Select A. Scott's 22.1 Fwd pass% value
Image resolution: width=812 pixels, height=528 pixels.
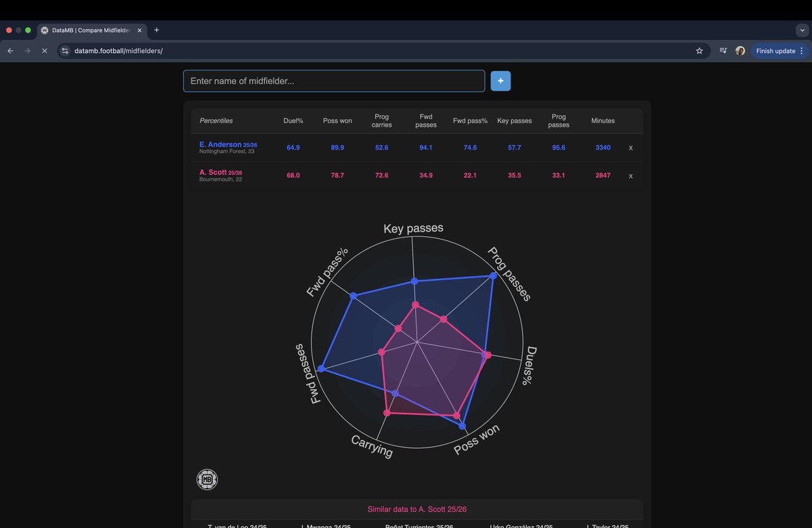pyautogui.click(x=470, y=175)
